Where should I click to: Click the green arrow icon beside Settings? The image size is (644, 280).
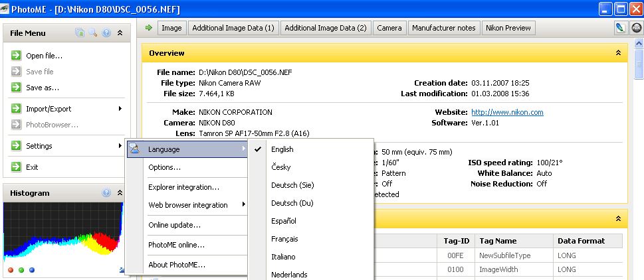(17, 145)
